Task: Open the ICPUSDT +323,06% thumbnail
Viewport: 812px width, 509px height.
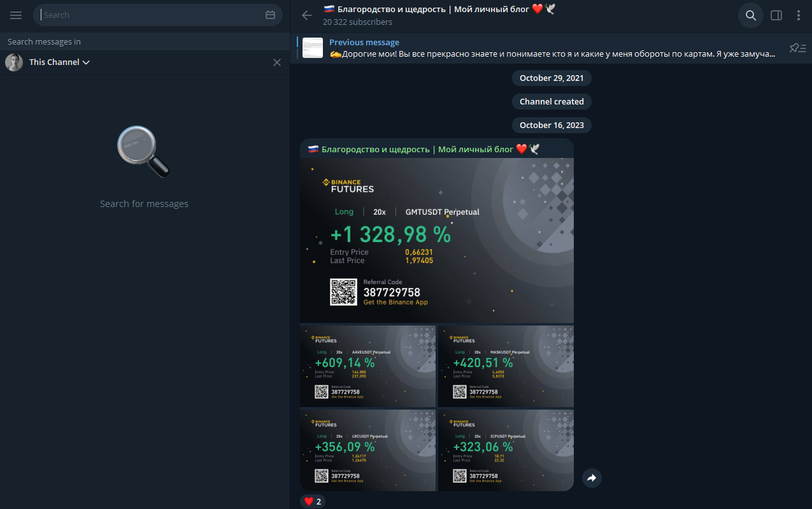Action: point(506,450)
